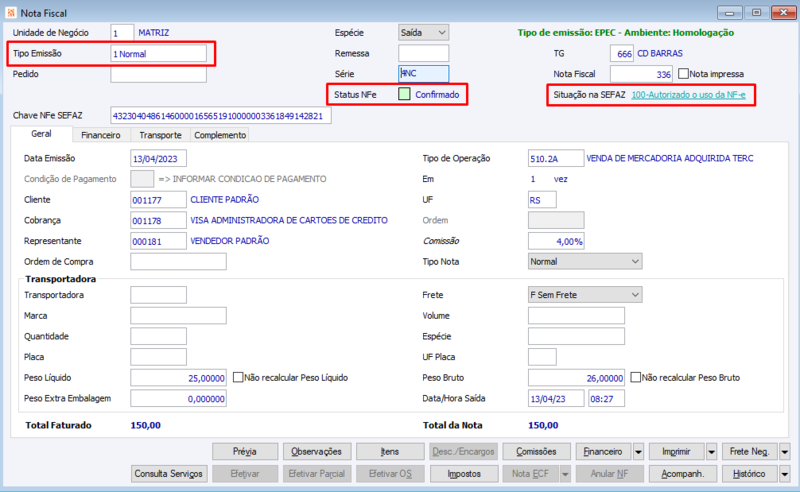Focus the saída time field 08:27

tap(606, 398)
